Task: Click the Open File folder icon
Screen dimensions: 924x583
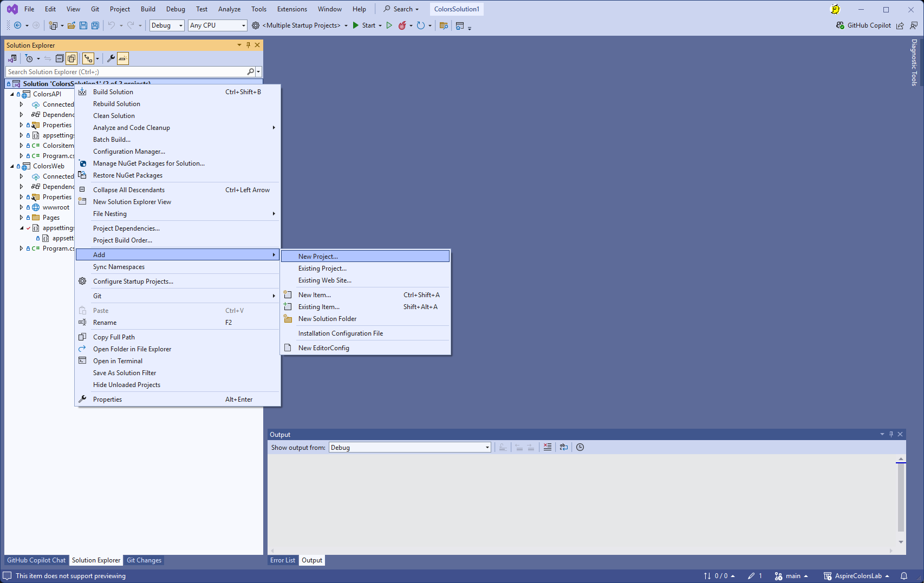Action: pyautogui.click(x=71, y=25)
